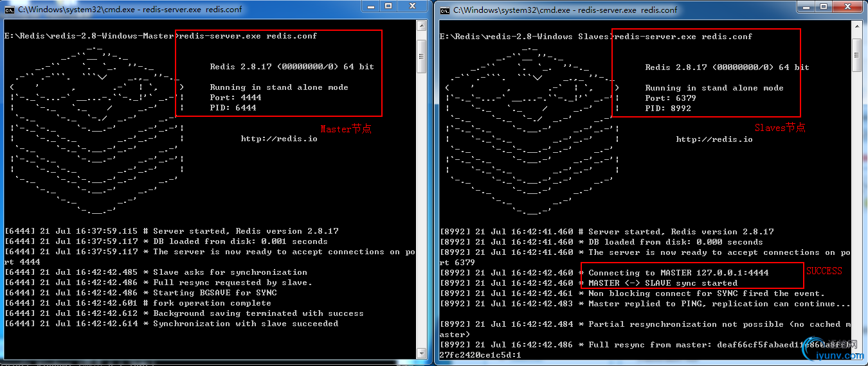
Task: Click '[8992] Server started, Redis version 2.8.17' line
Action: [607, 232]
